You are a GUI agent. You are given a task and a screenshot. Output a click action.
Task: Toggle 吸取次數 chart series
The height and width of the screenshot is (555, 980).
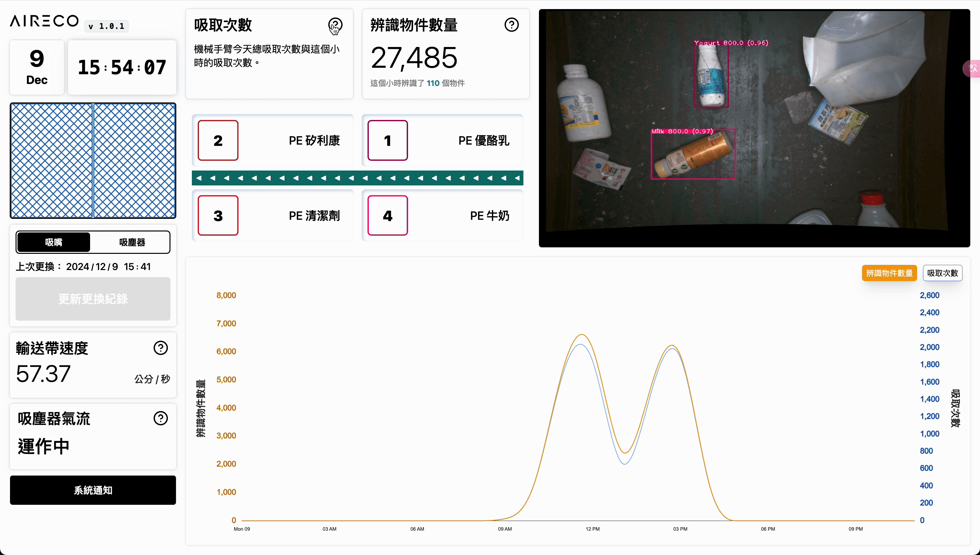[942, 273]
